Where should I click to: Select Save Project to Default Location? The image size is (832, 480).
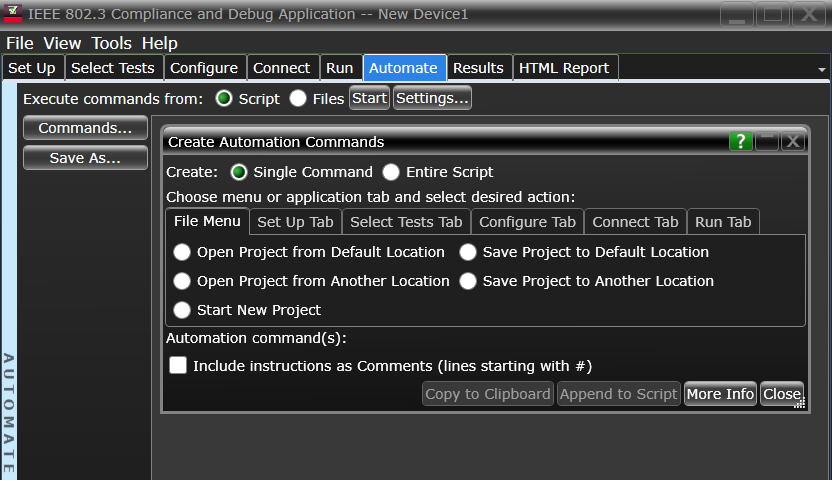(467, 252)
